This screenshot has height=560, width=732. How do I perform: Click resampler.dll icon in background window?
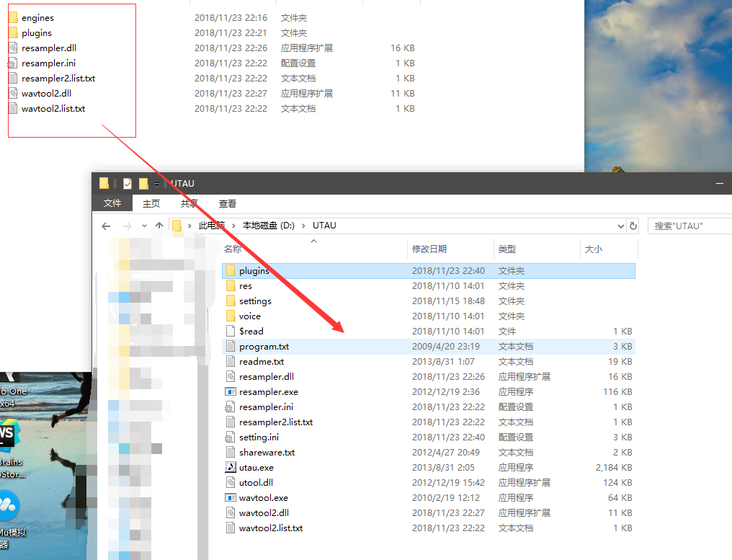[x=13, y=48]
